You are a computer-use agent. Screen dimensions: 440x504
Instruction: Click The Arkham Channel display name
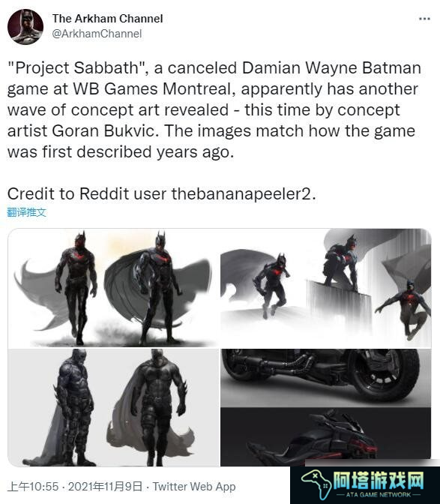pyautogui.click(x=108, y=19)
